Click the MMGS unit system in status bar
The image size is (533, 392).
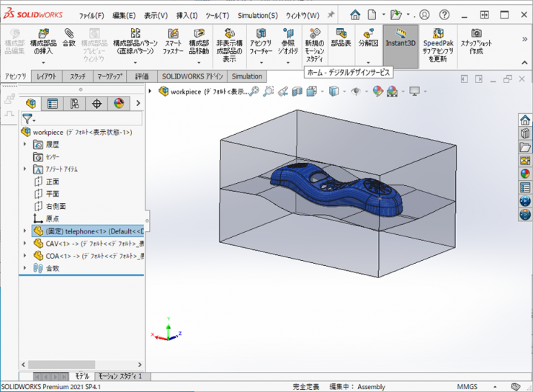coord(467,387)
